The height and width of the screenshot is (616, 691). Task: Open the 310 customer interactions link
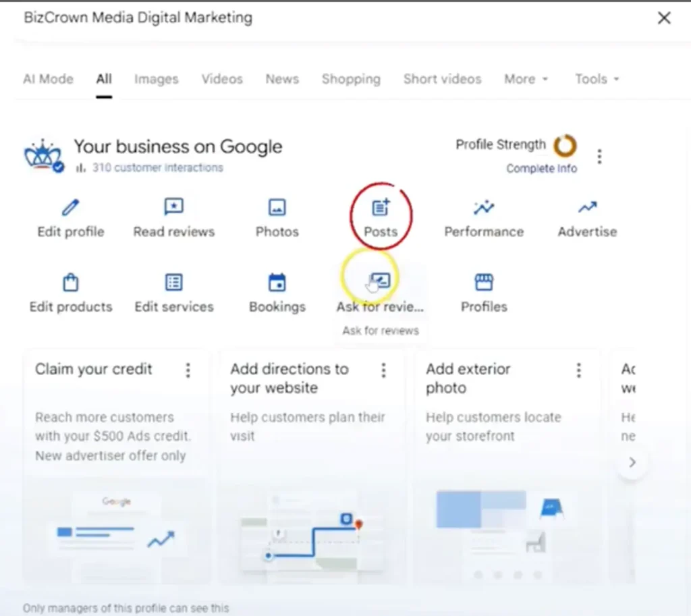(157, 167)
